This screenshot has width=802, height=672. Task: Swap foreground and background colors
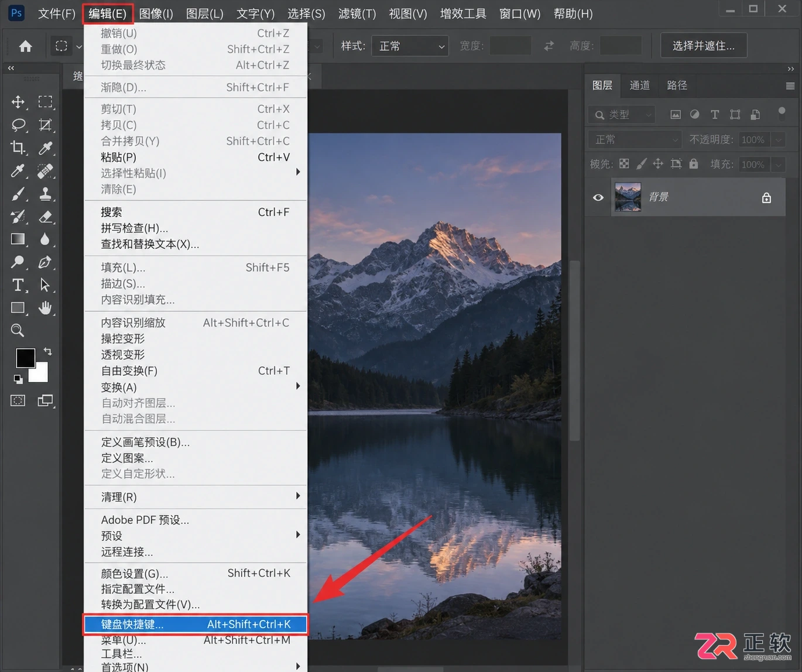(48, 351)
